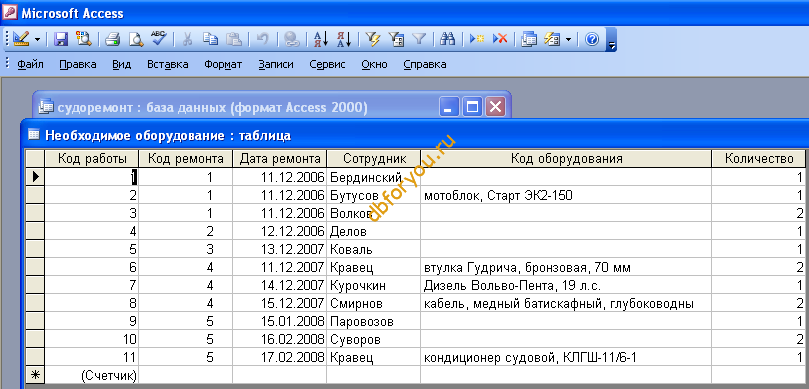The width and height of the screenshot is (809, 389).
Task: Print the table using the printer icon
Action: pos(113,39)
